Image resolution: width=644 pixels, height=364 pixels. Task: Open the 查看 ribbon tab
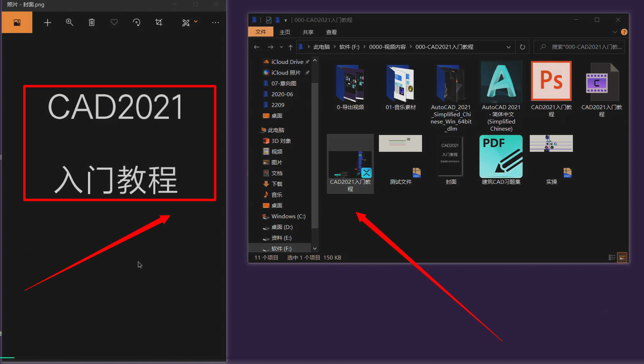click(x=331, y=32)
